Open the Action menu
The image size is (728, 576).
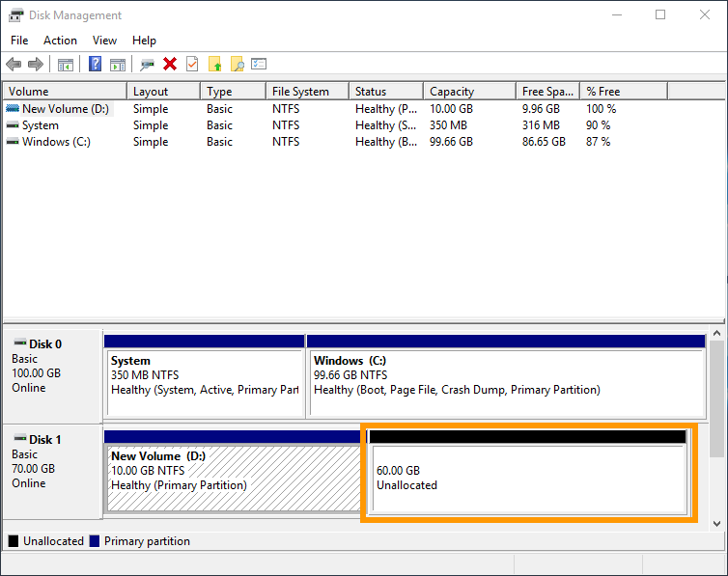tap(60, 41)
